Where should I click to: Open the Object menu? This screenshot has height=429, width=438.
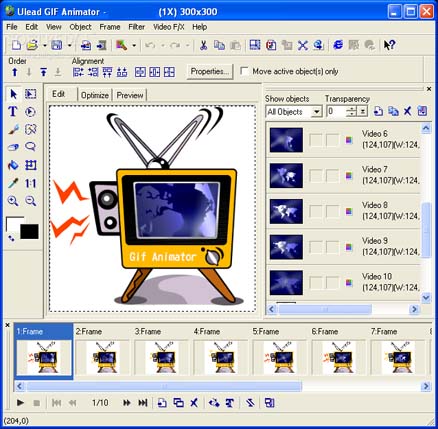tap(80, 27)
